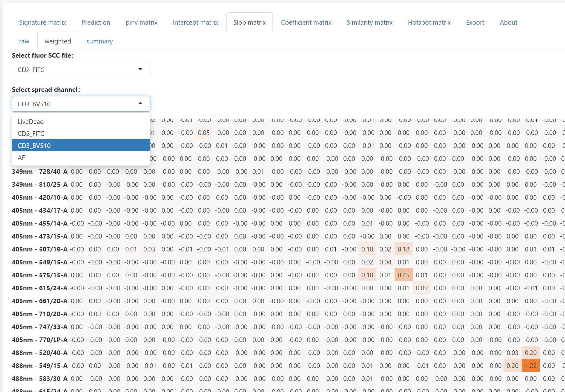The image size is (565, 392).
Task: Click the orange 0.45 heatmap cell
Action: (x=403, y=275)
